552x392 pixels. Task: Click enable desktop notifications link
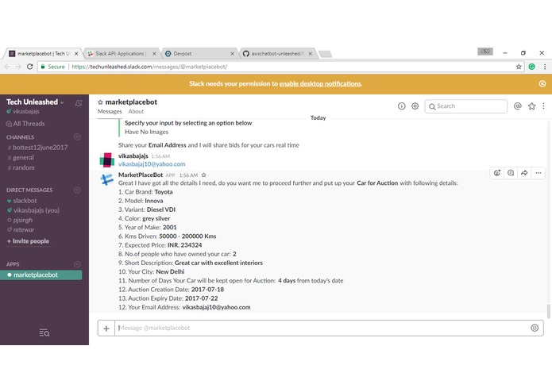320,83
